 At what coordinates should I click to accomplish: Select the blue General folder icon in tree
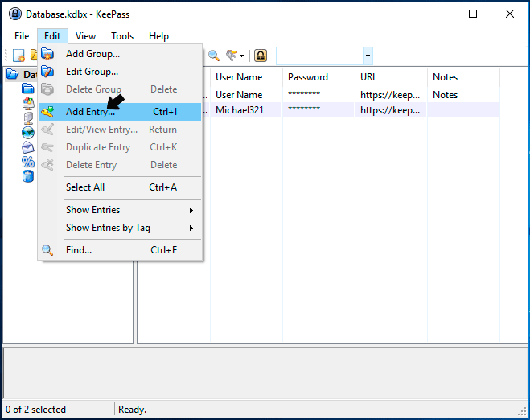point(27,89)
